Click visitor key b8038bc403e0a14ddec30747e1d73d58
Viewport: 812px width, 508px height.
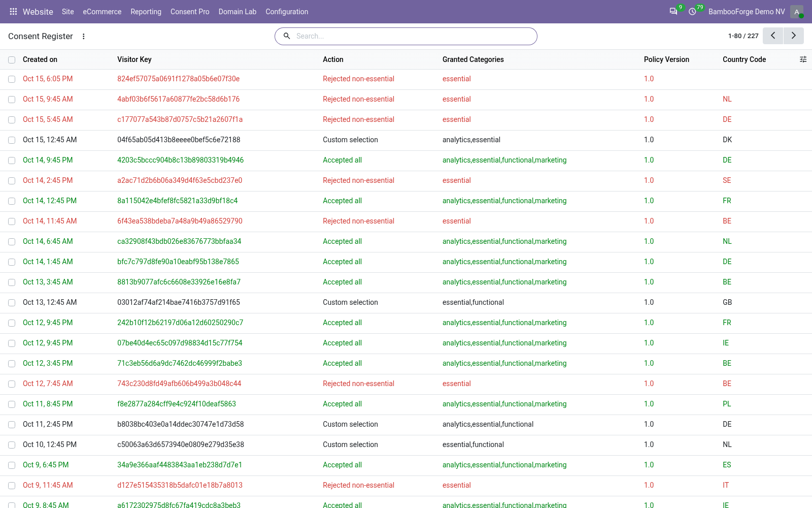pyautogui.click(x=180, y=424)
